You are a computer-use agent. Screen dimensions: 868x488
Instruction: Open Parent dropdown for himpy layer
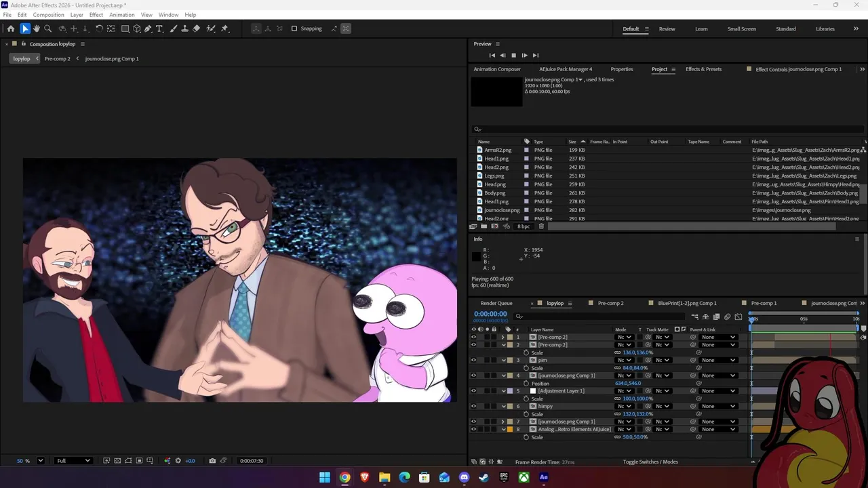coord(719,406)
